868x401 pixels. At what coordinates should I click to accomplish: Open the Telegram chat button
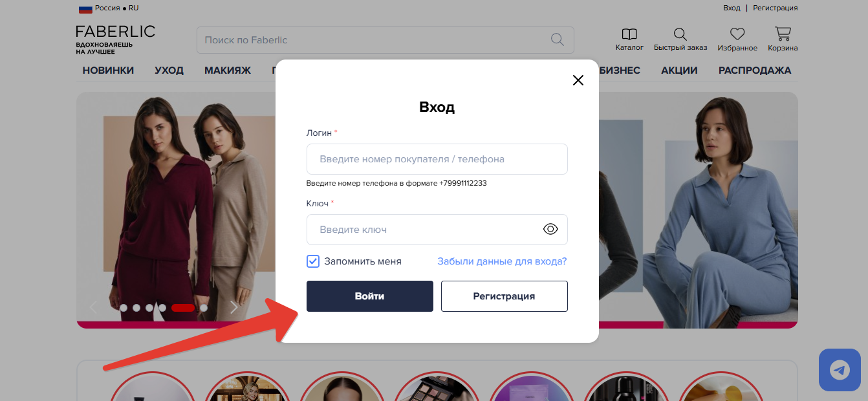(x=840, y=370)
